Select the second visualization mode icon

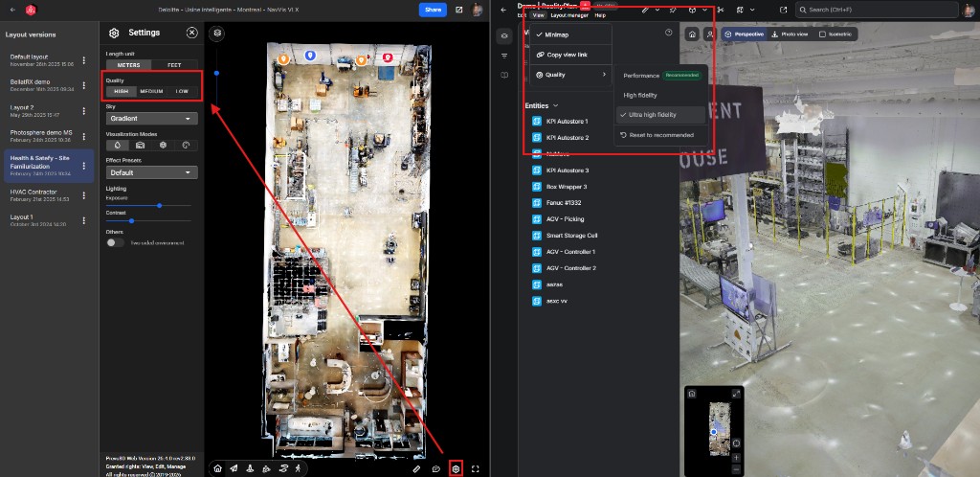[140, 145]
